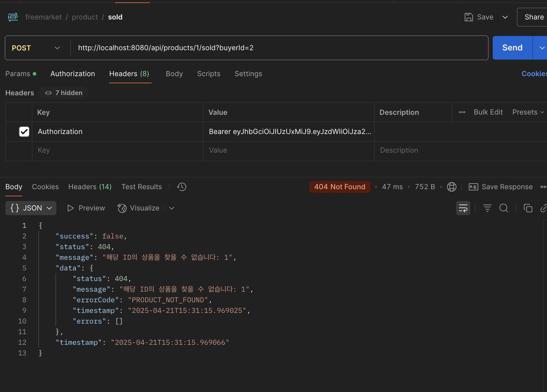Click the empty Value input field

(x=289, y=150)
